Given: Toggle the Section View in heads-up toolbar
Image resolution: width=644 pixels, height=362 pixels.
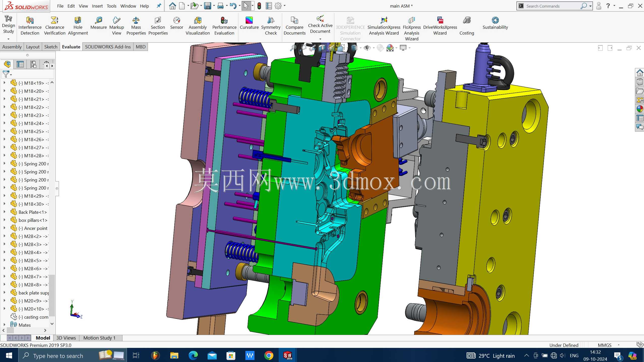Looking at the screenshot, I should click(322, 48).
